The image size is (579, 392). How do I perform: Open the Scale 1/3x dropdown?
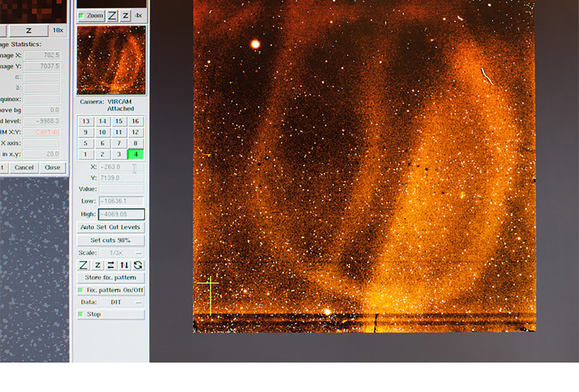coord(122,253)
